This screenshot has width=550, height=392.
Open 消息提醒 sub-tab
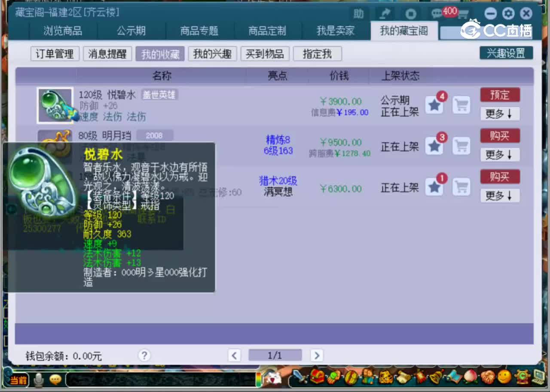coord(107,54)
